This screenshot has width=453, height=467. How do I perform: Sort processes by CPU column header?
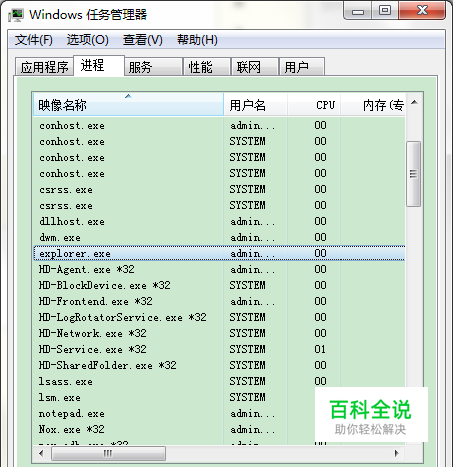pyautogui.click(x=314, y=105)
